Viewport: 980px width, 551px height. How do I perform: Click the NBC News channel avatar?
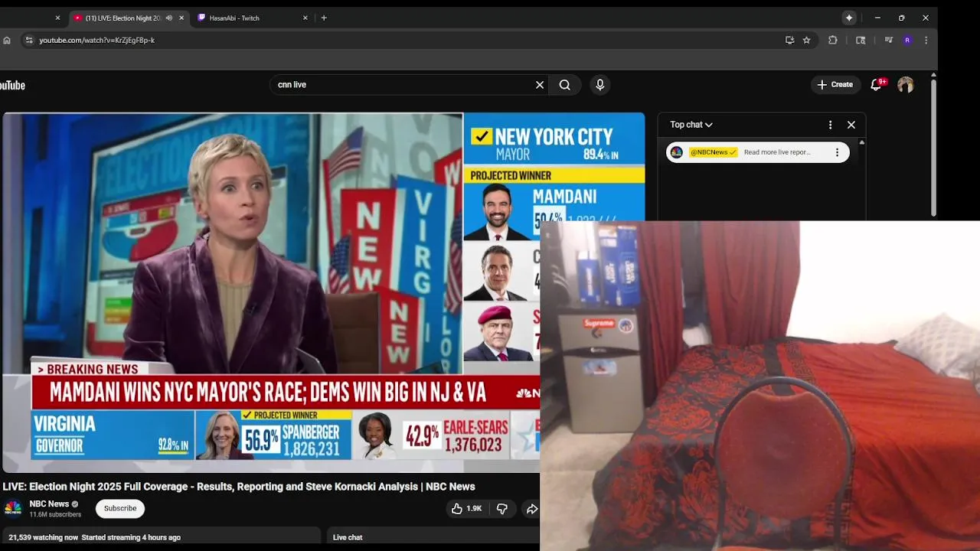pyautogui.click(x=13, y=508)
